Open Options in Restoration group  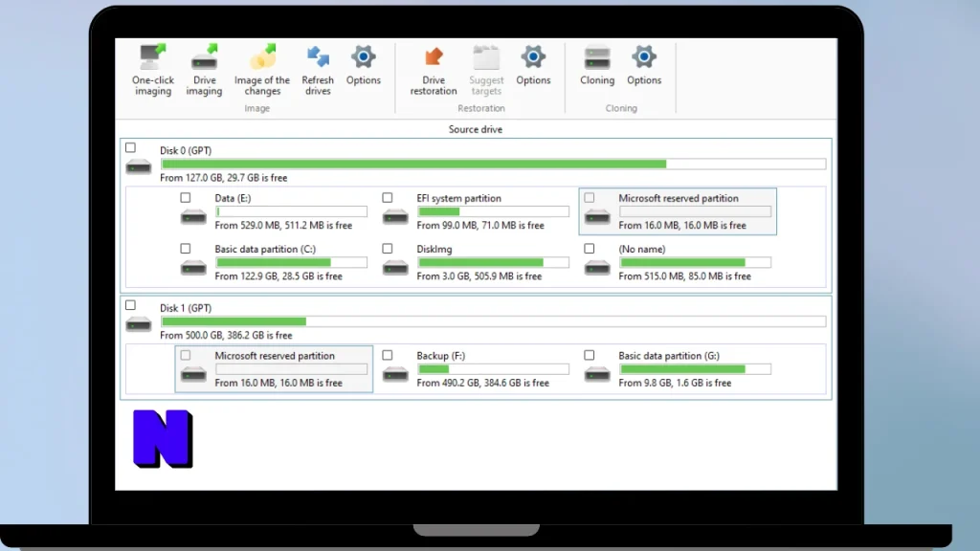coord(533,65)
